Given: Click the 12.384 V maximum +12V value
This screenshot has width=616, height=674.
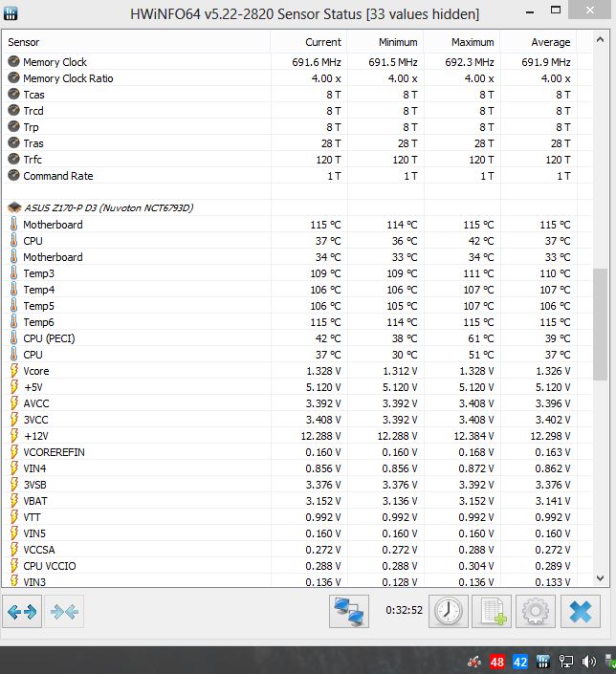Looking at the screenshot, I should click(473, 436).
